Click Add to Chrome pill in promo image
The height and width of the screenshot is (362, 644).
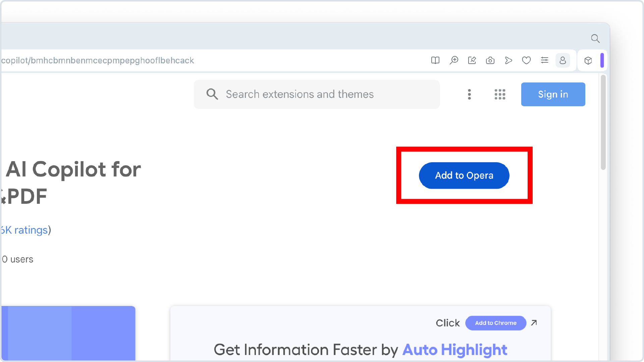pos(496,323)
